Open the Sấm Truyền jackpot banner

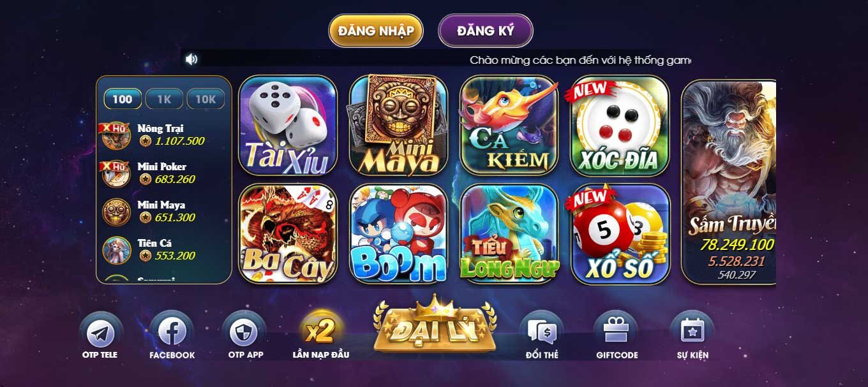[x=729, y=182]
